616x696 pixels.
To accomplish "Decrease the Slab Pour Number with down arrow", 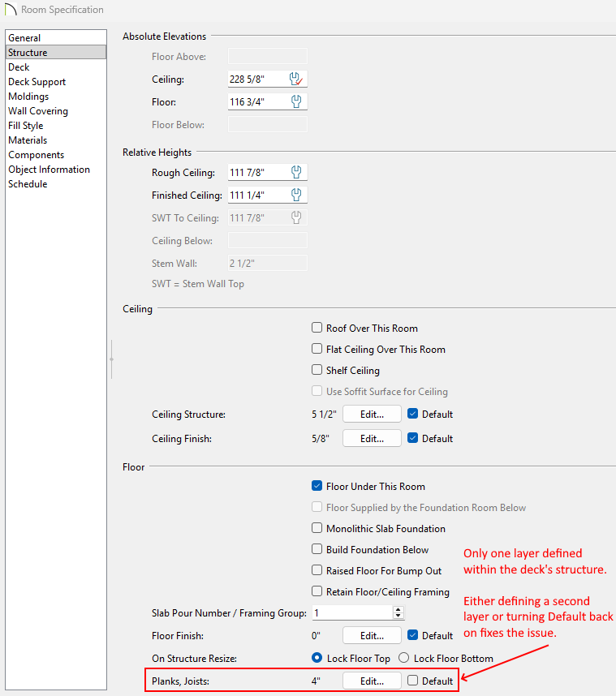I will (398, 617).
